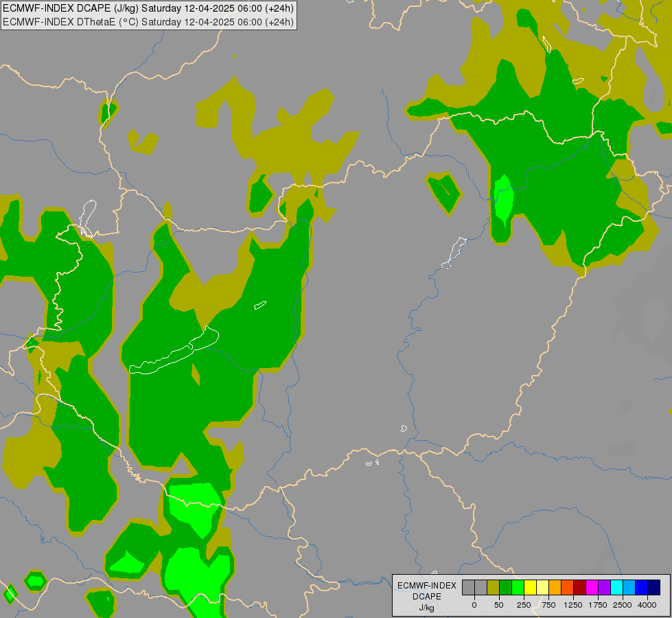This screenshot has height=618, width=672.
Task: Click the legend value 0
Action: point(474,605)
